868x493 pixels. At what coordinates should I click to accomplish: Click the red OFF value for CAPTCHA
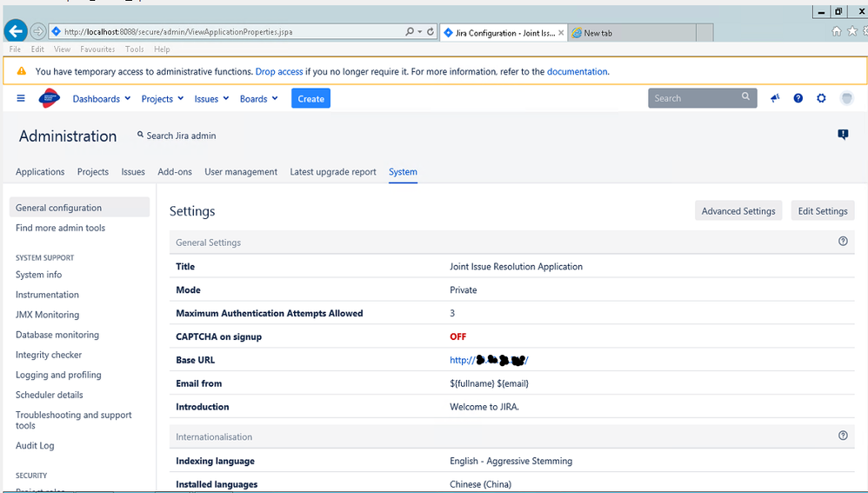[x=457, y=336]
